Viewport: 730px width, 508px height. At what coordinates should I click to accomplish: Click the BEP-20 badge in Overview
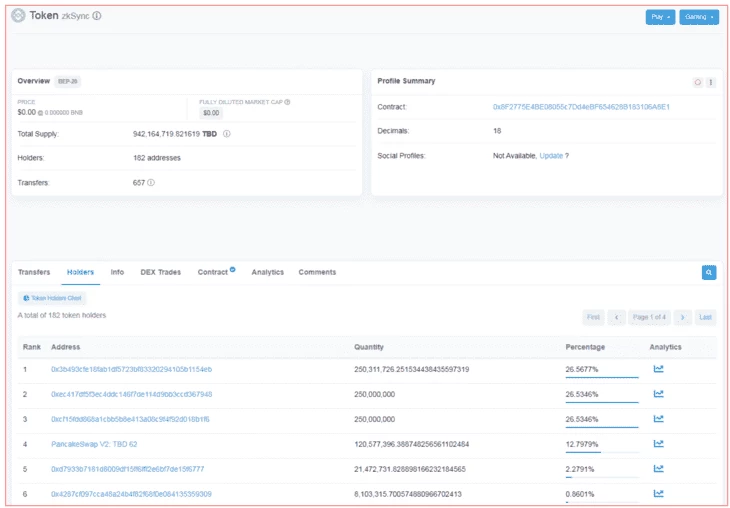(x=68, y=81)
